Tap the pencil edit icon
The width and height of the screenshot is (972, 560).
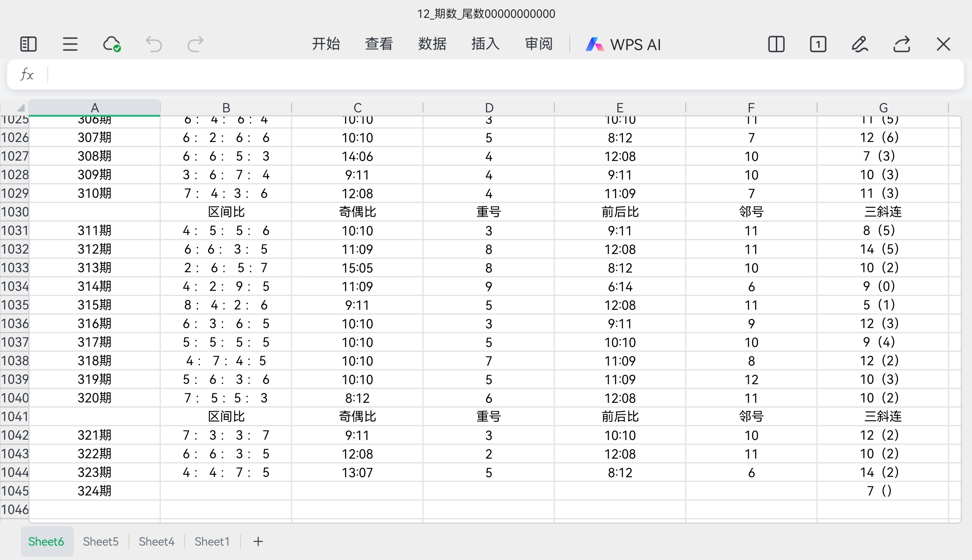(860, 44)
